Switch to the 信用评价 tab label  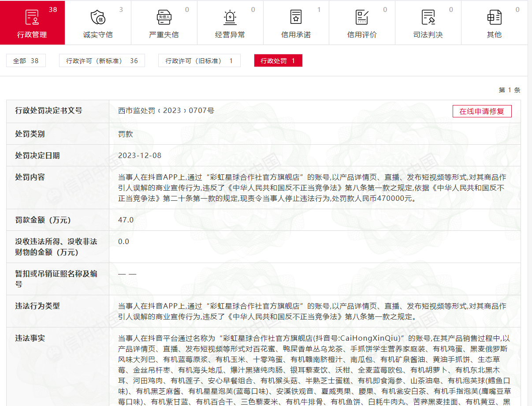tap(362, 34)
